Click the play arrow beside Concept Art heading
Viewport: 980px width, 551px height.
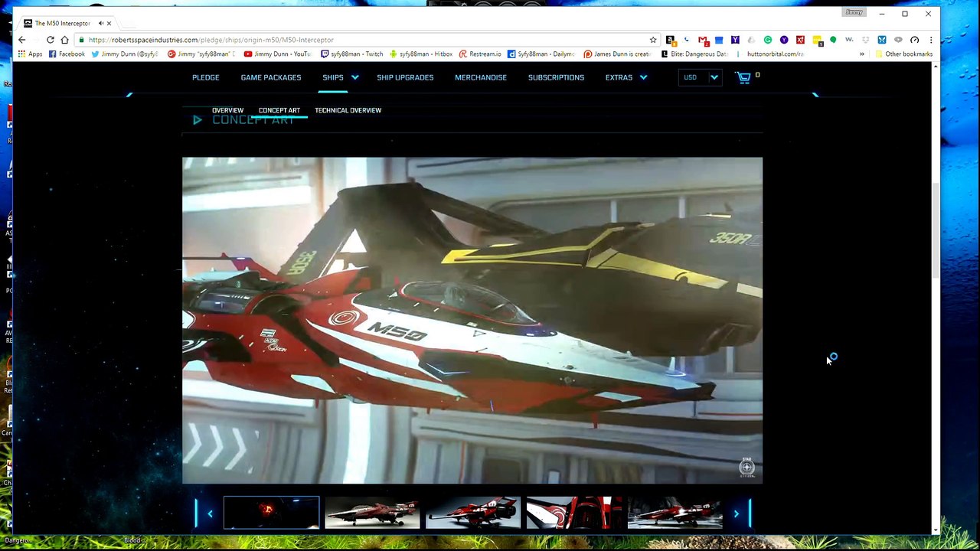click(198, 119)
